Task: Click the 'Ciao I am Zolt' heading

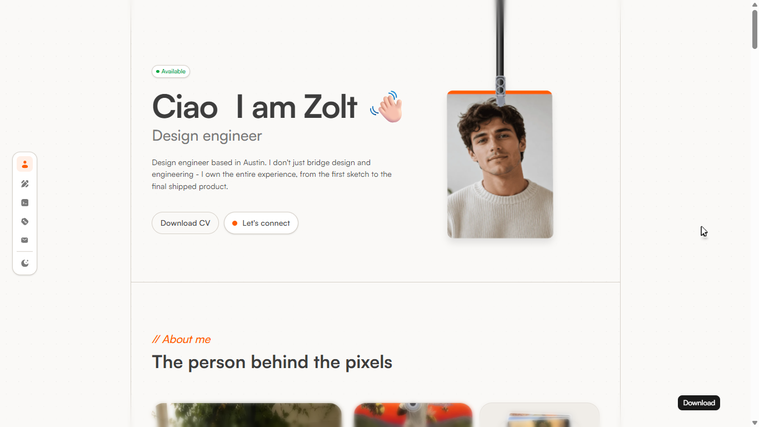Action: pos(255,107)
